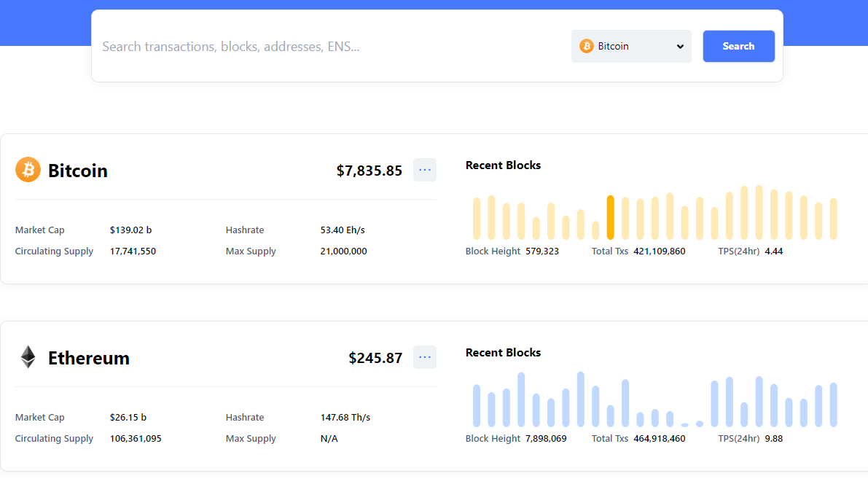
Task: Click the Bitcoin block height value 579,323
Action: [542, 251]
